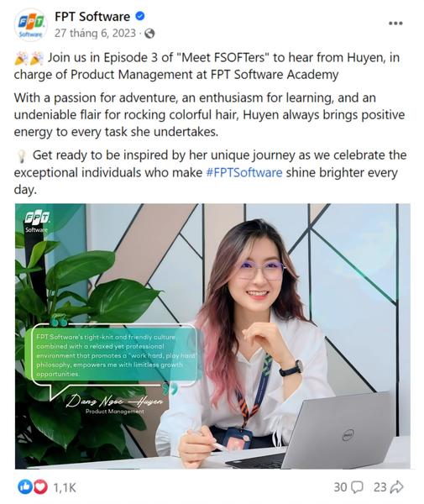The height and width of the screenshot is (504, 424).
Task: Click the 23 shares count
Action: point(380,487)
